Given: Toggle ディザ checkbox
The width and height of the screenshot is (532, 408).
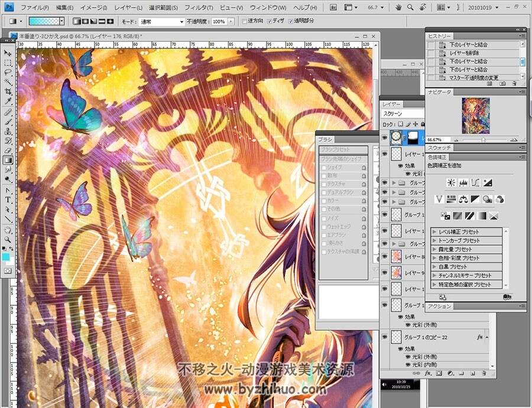Looking at the screenshot, I should (270, 21).
